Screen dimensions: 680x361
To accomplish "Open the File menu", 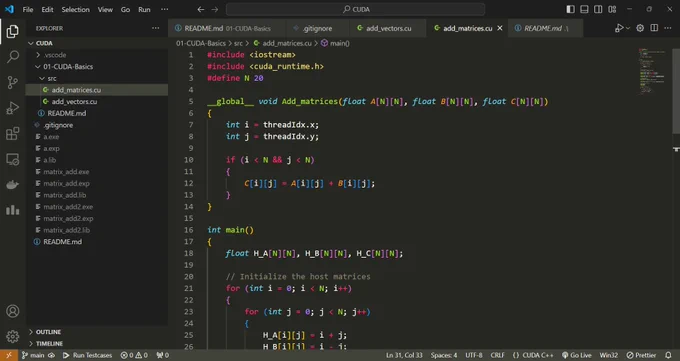I will point(28,10).
